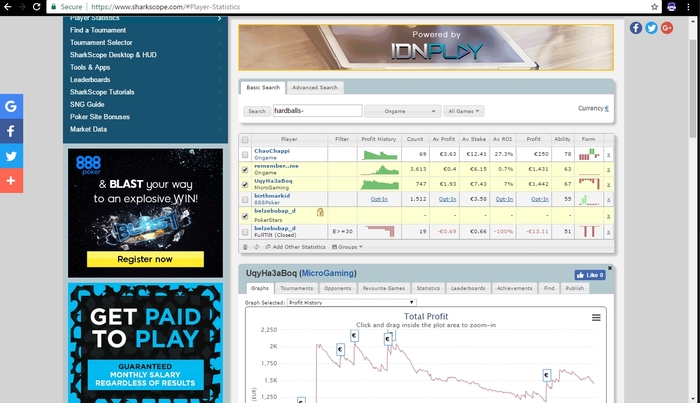Click the Facebook Like 0 button

pos(590,275)
